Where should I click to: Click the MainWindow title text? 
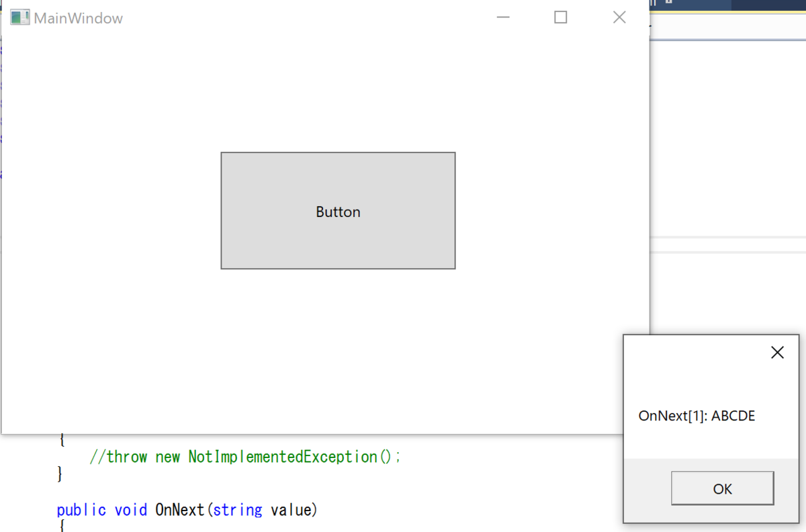79,18
